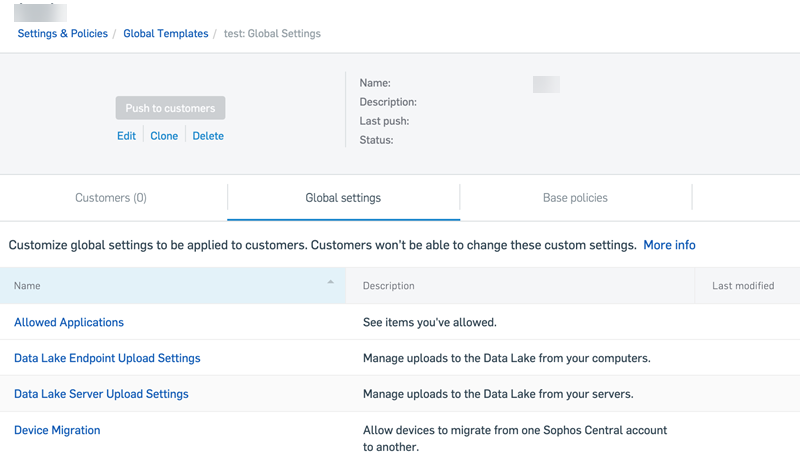Open the Base policies tab
Image resolution: width=800 pixels, height=455 pixels.
[x=575, y=198]
